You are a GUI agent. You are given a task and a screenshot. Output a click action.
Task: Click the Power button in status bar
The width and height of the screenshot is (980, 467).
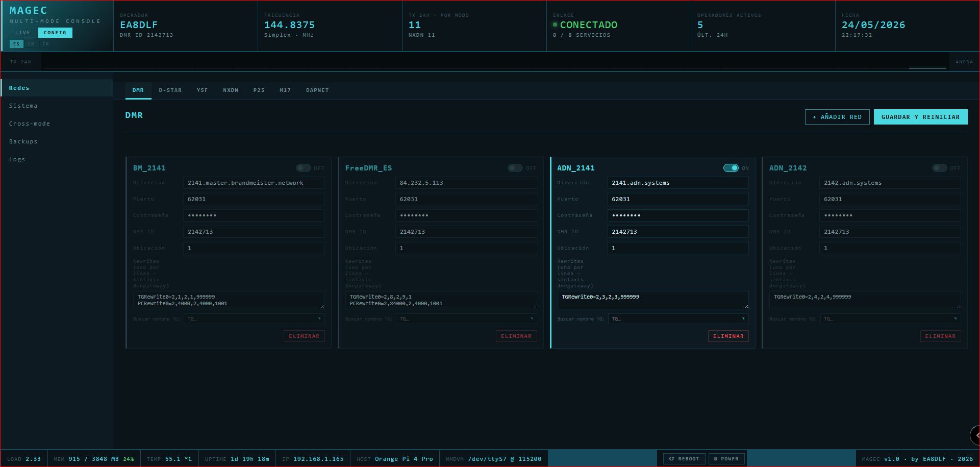[x=726, y=459]
